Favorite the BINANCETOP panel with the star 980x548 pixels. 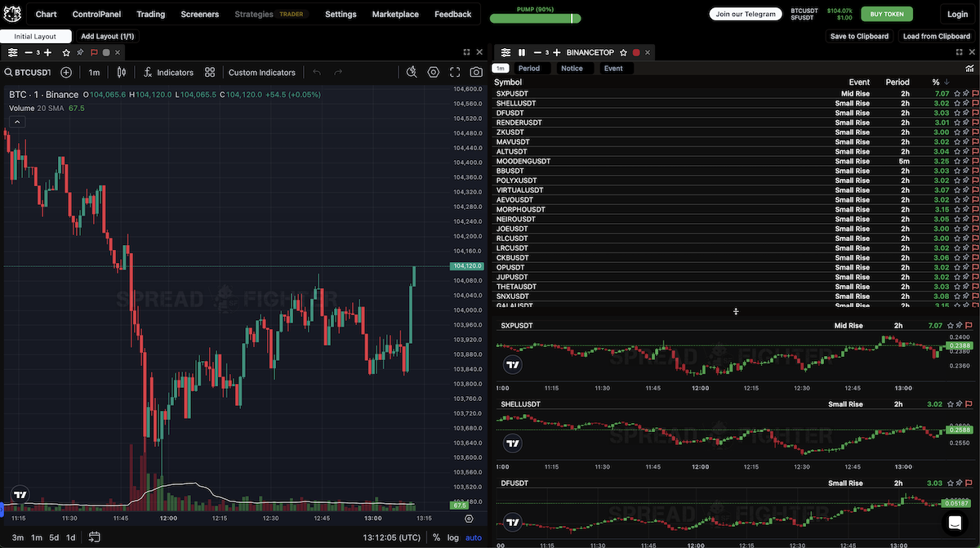tap(623, 52)
